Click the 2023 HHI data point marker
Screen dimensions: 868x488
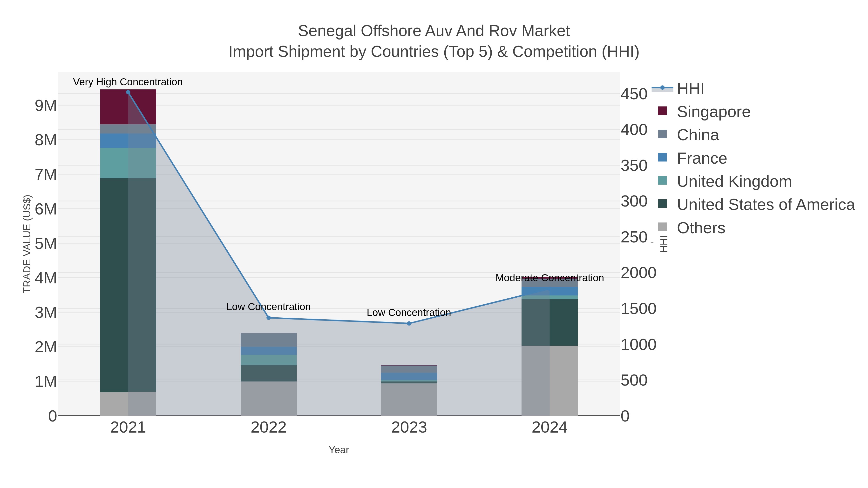pyautogui.click(x=409, y=323)
